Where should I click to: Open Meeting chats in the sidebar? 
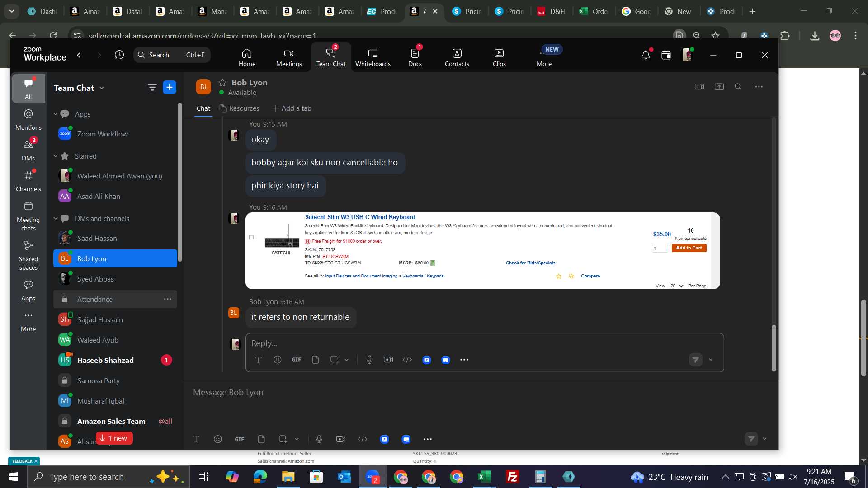click(28, 216)
